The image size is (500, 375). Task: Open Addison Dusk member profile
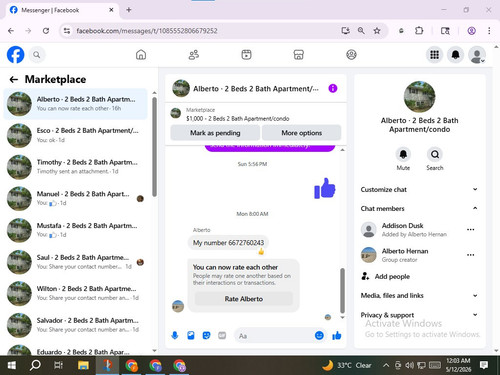(402, 229)
